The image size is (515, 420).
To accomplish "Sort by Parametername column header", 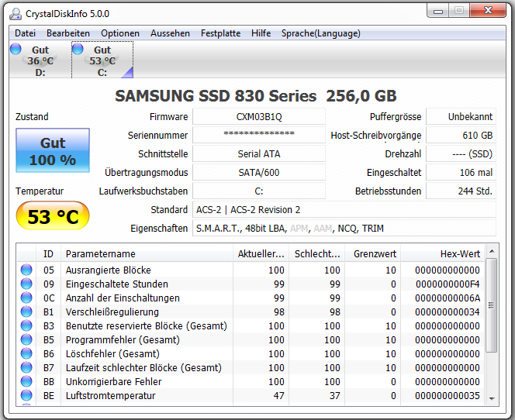I will [147, 253].
